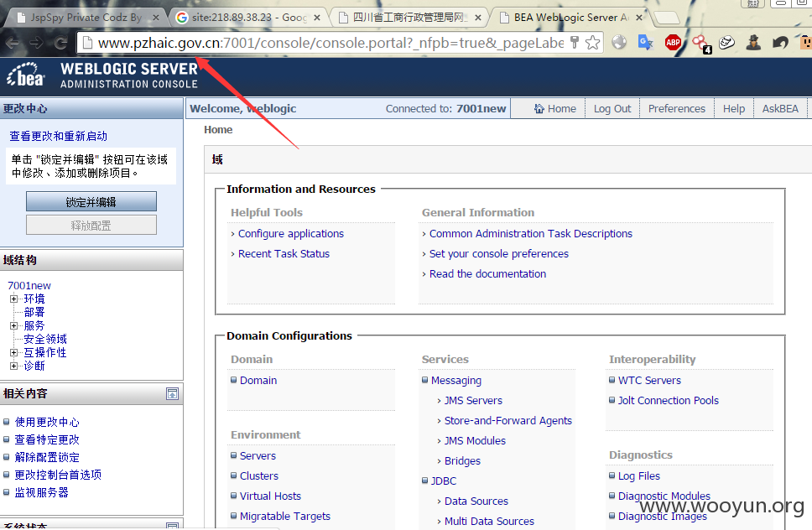Image resolution: width=812 pixels, height=530 pixels.
Task: Open the Clusters link
Action: click(x=259, y=476)
